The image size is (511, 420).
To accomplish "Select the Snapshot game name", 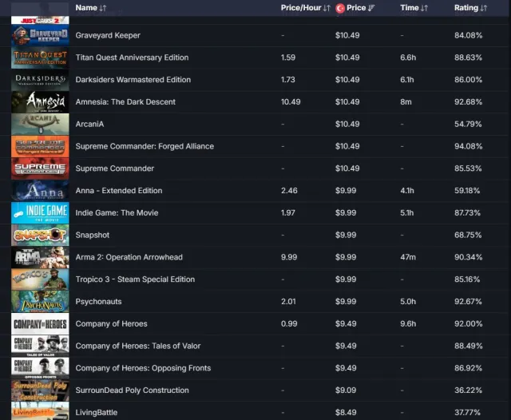I will tap(93, 235).
